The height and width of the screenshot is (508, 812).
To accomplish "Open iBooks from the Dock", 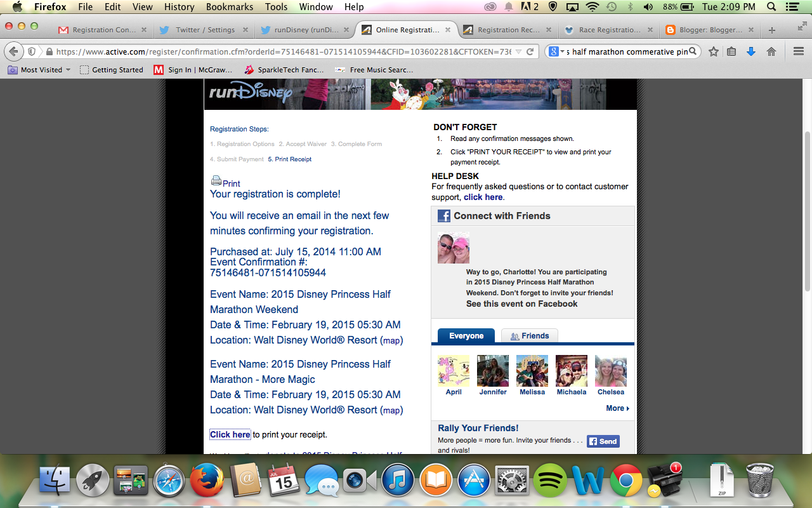I will pyautogui.click(x=436, y=481).
